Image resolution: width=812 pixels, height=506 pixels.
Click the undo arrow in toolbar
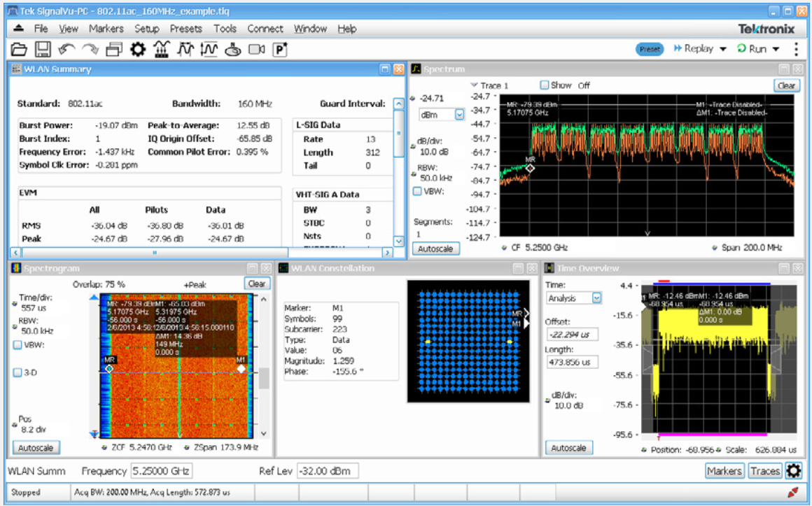(66, 49)
